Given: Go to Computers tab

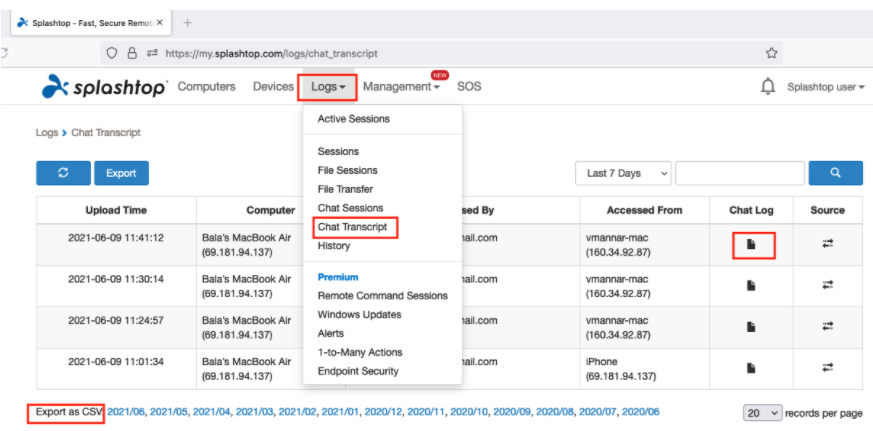Looking at the screenshot, I should [207, 87].
